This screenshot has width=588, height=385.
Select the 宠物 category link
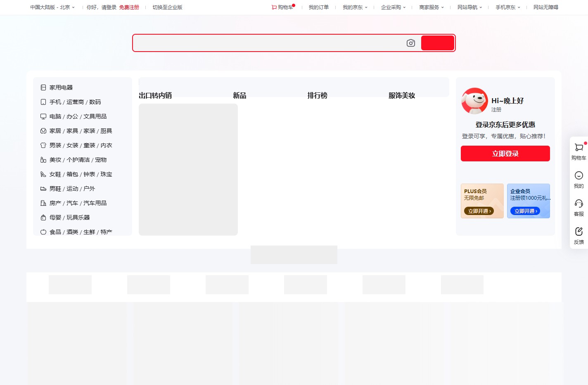[101, 160]
